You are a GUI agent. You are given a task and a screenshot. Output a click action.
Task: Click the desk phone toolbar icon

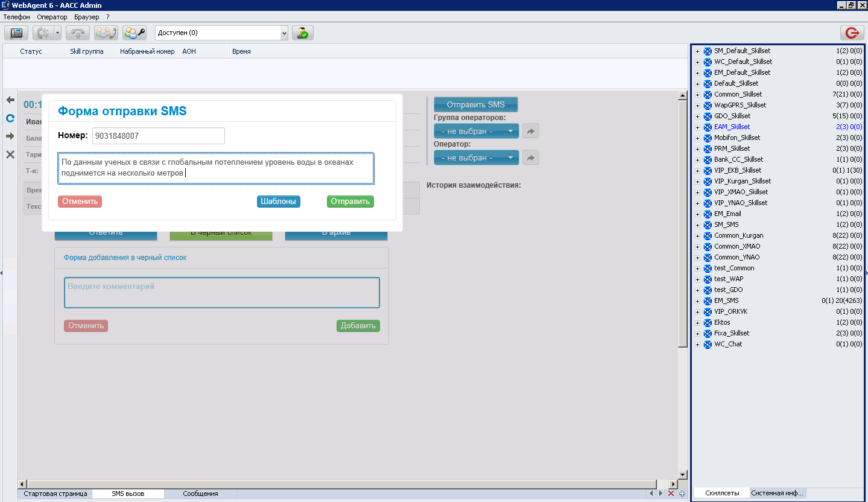click(17, 33)
